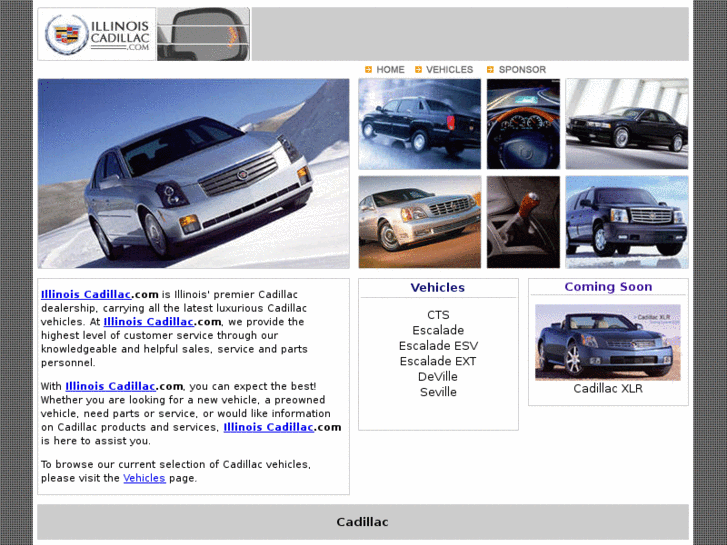Select Escalade ESV in the Vehicles list
Screen dimensions: 727x545
(438, 346)
